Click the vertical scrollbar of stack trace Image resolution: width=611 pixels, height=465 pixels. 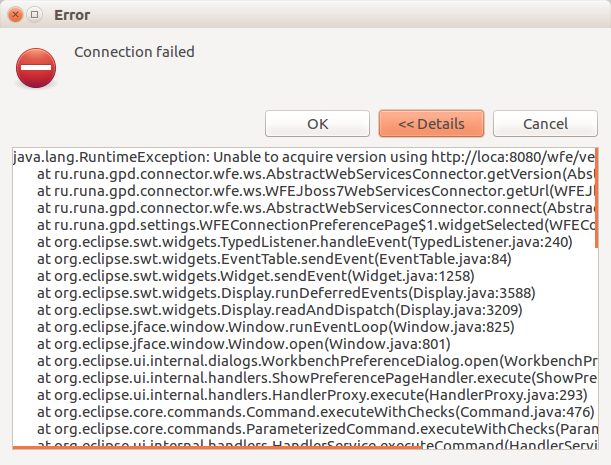[595, 200]
